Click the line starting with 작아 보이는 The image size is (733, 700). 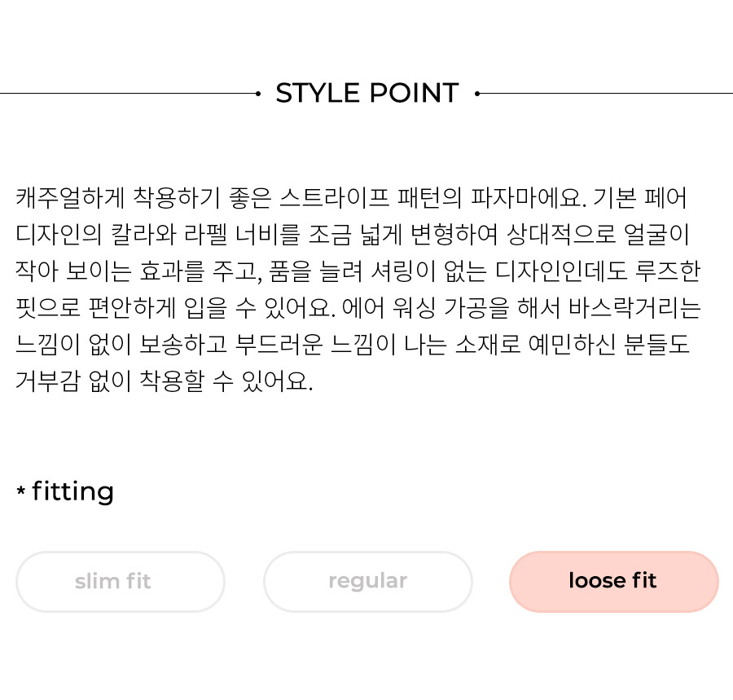358,271
